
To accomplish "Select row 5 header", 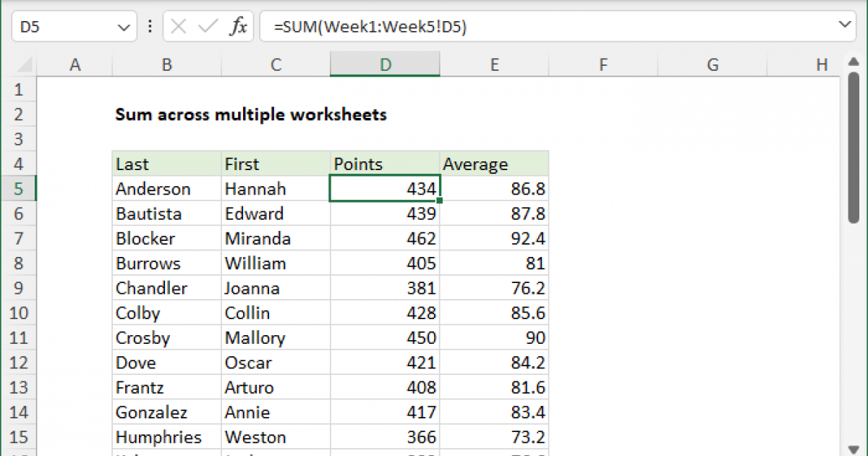I will [x=19, y=189].
